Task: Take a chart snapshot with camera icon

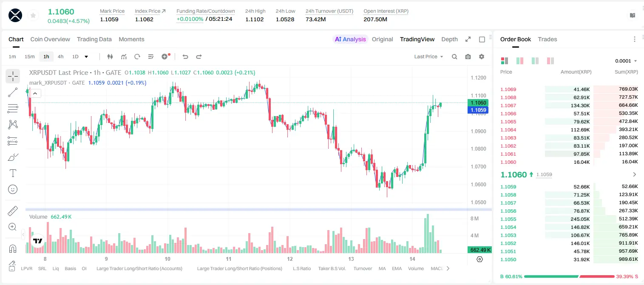Action: coord(468,57)
